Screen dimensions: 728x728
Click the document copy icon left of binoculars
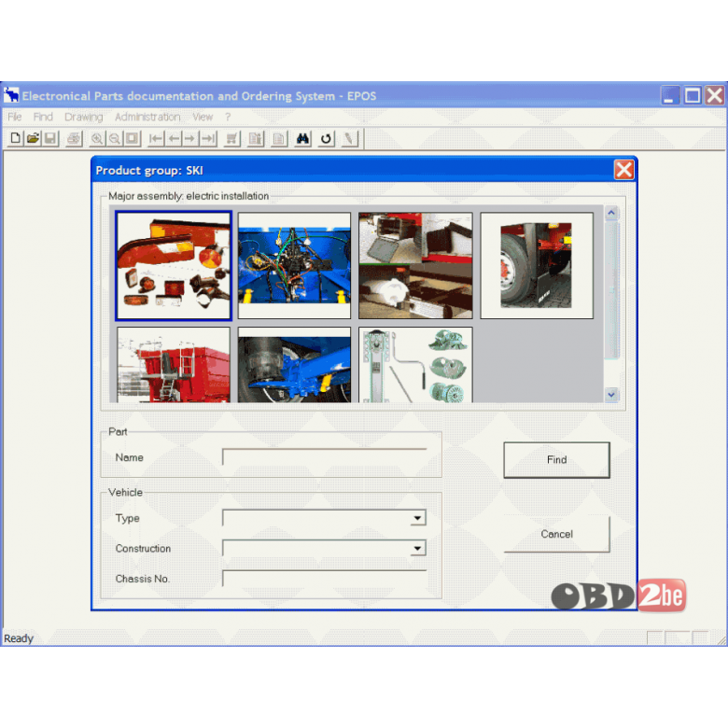pos(278,138)
